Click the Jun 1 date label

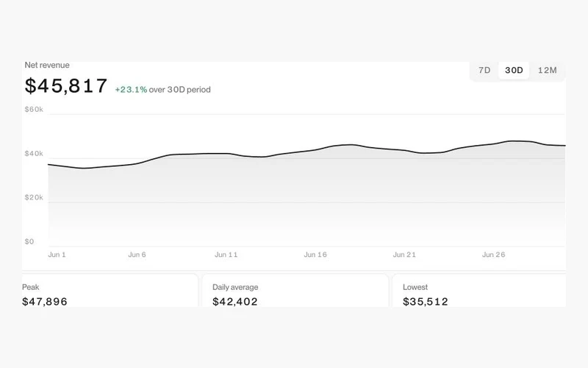tap(57, 255)
